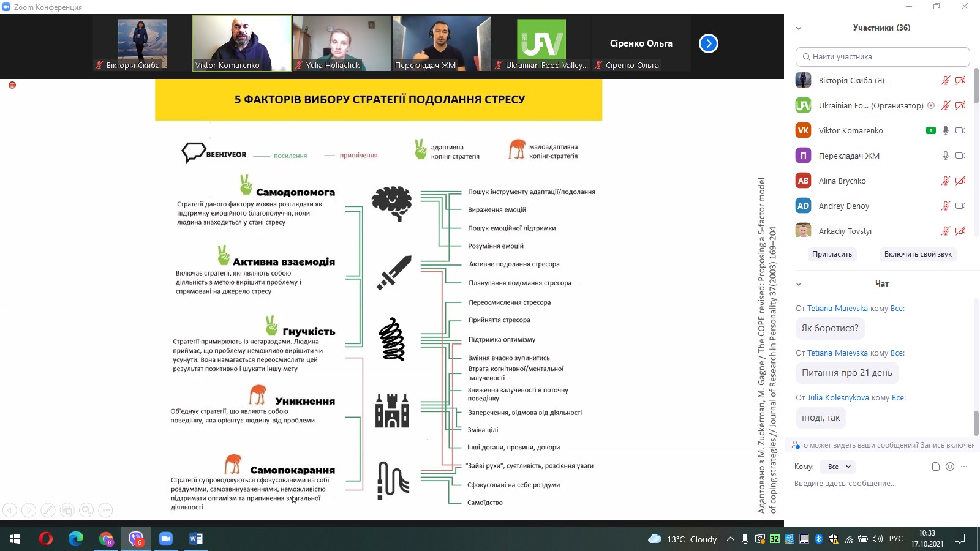
Task: Open Word from taskbar
Action: click(x=195, y=539)
